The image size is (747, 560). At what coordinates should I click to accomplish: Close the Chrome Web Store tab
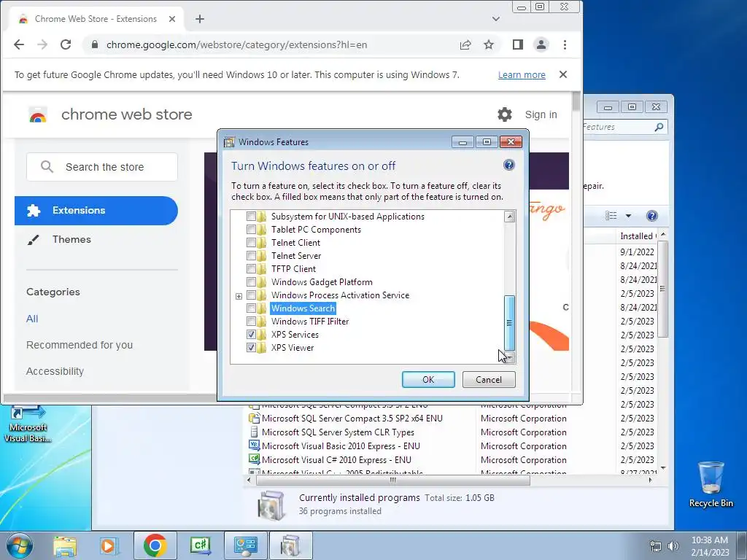[x=172, y=19]
